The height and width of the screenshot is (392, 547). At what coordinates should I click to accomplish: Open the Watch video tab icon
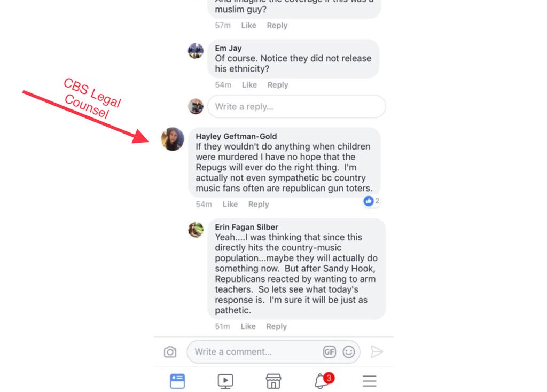[x=225, y=381]
